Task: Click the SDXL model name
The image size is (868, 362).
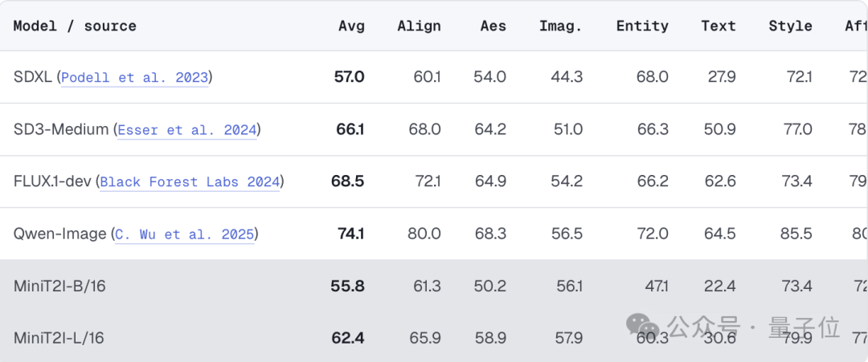Action: (33, 77)
